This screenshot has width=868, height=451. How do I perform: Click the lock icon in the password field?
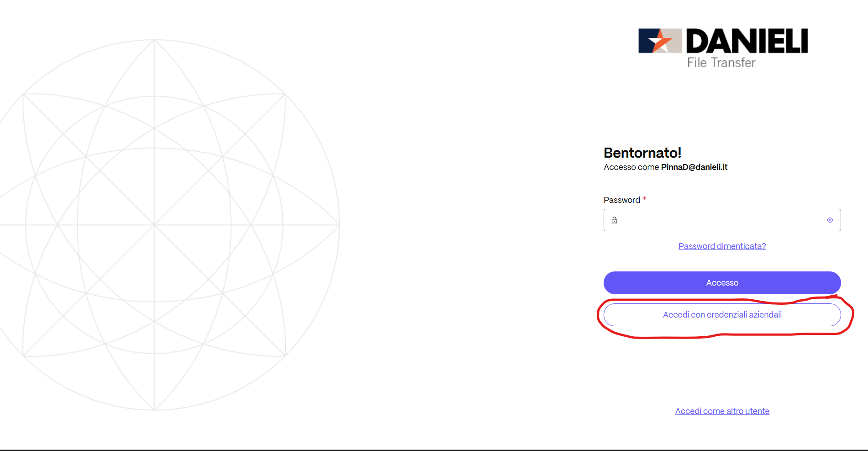[x=615, y=220]
